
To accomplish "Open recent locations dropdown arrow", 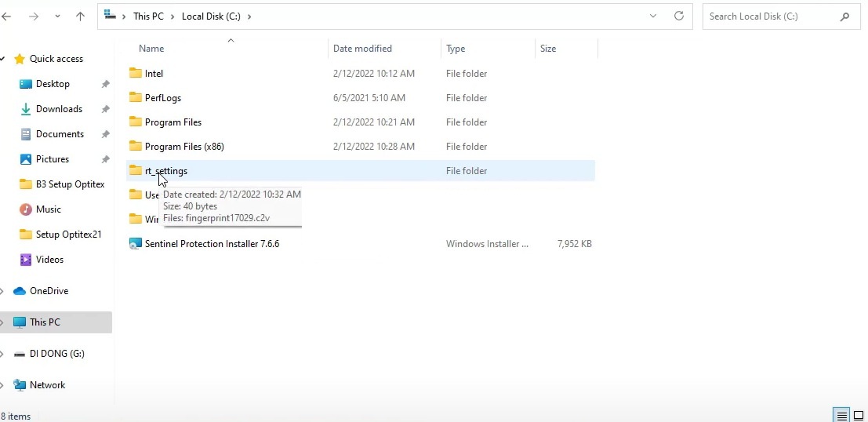I will point(58,16).
